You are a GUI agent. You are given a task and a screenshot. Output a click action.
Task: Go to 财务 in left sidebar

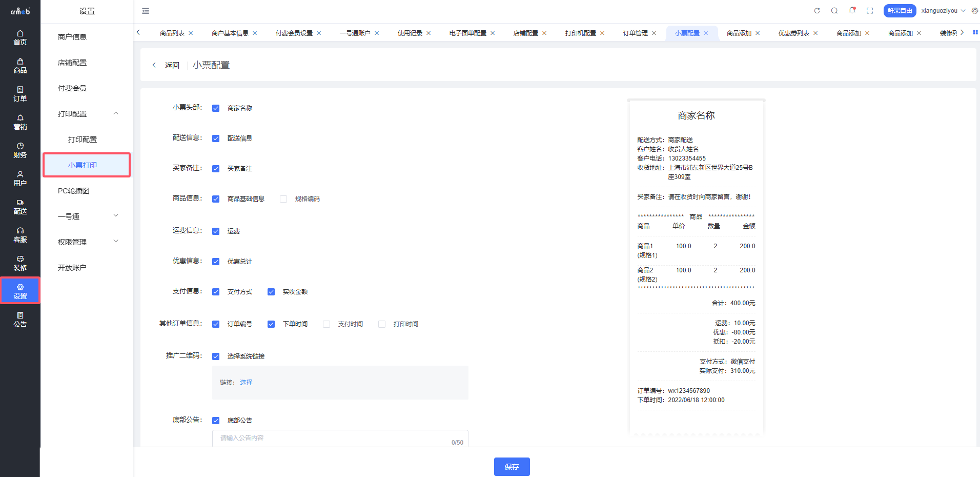point(20,150)
